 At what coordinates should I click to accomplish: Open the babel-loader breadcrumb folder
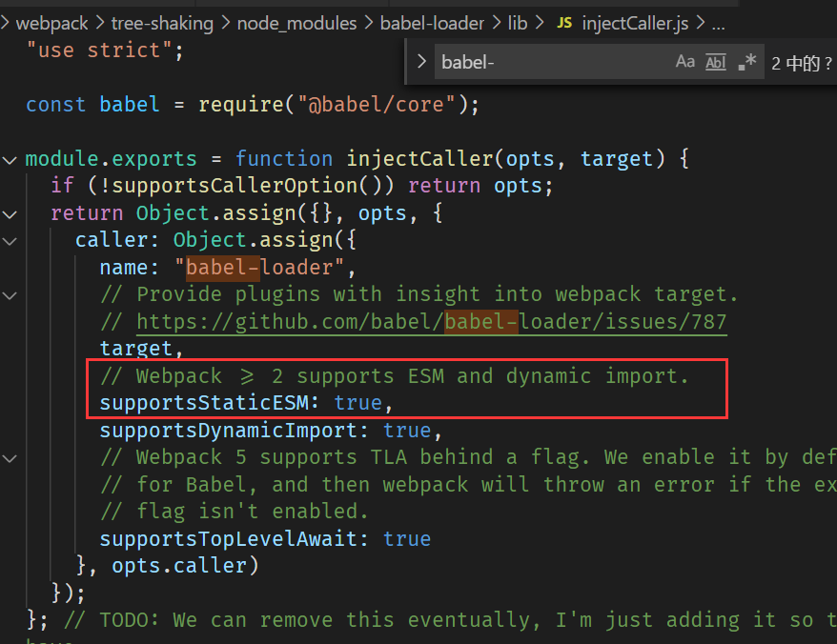(x=432, y=23)
